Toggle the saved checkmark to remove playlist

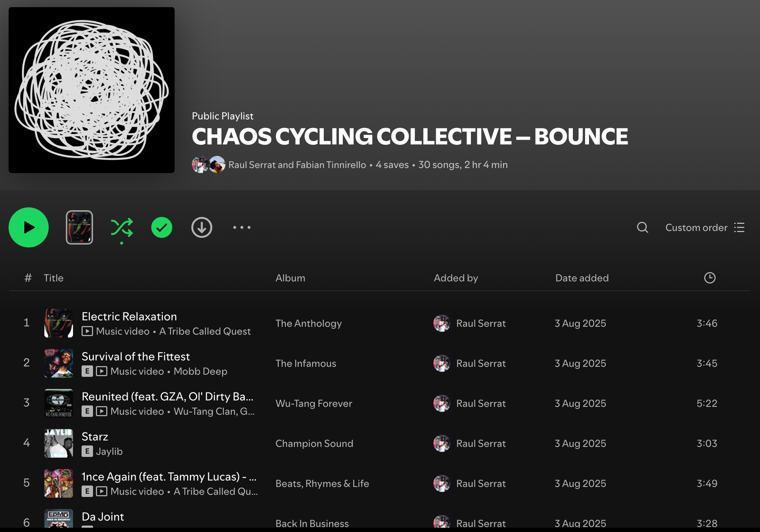(x=162, y=227)
